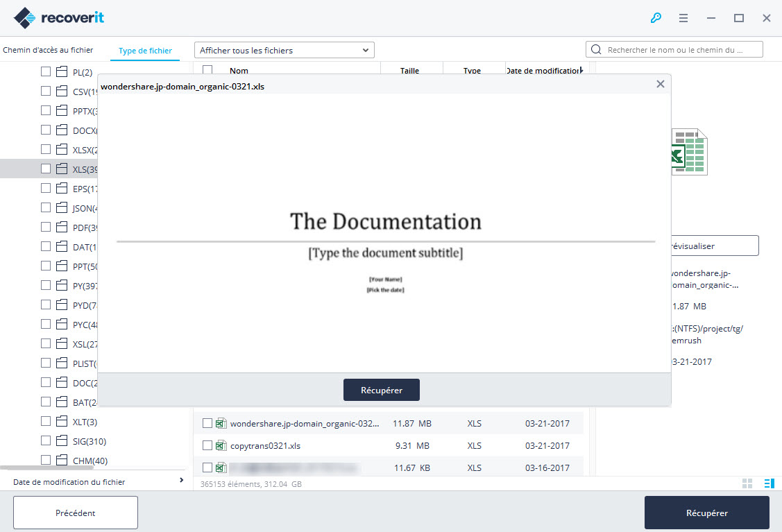Screen dimensions: 782x532
Task: Check the PDF file type checkbox
Action: tap(46, 228)
